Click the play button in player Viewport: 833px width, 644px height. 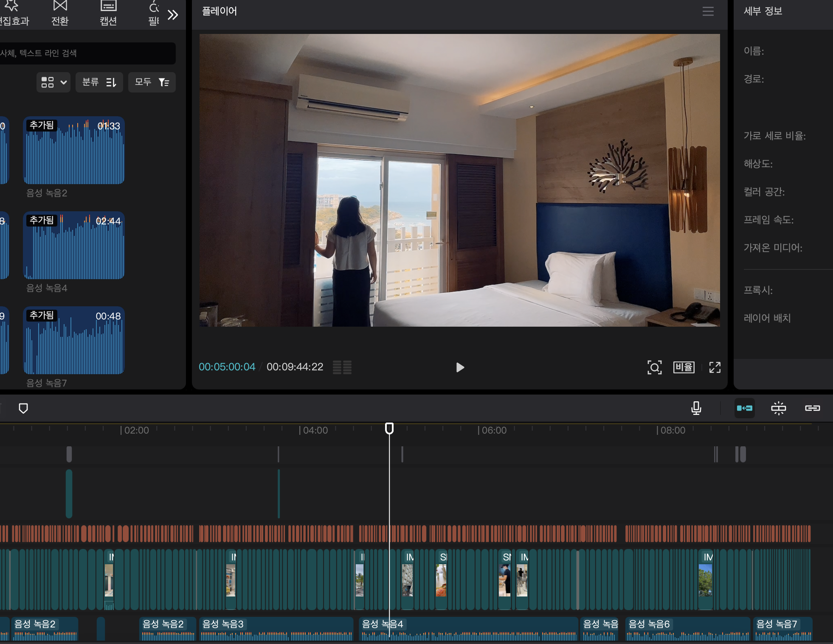(460, 367)
